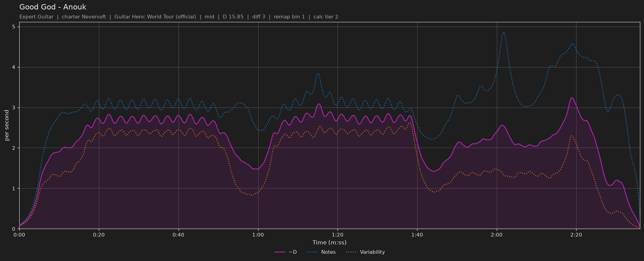Click the '0:20' x-axis tick label
Screen dimensions: 644x261
[x=99, y=235]
